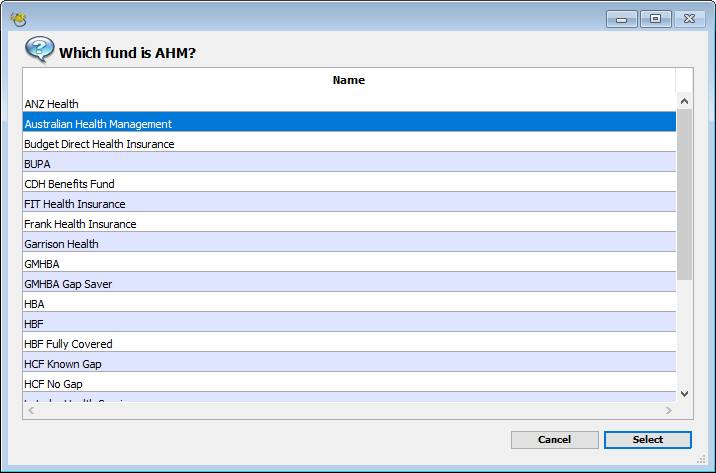716x473 pixels.
Task: Sort list by Name column header
Action: point(348,80)
